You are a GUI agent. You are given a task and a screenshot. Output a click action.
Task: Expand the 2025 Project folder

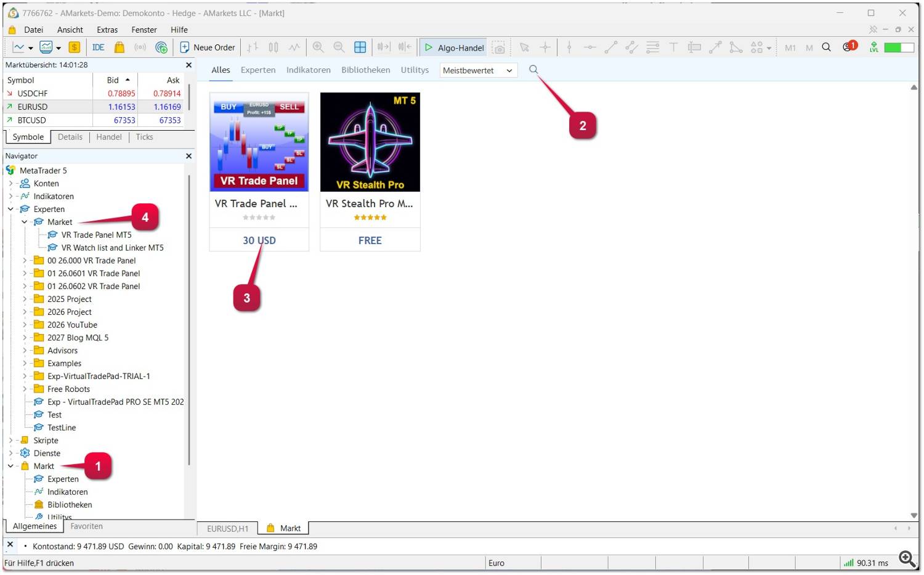pos(25,299)
